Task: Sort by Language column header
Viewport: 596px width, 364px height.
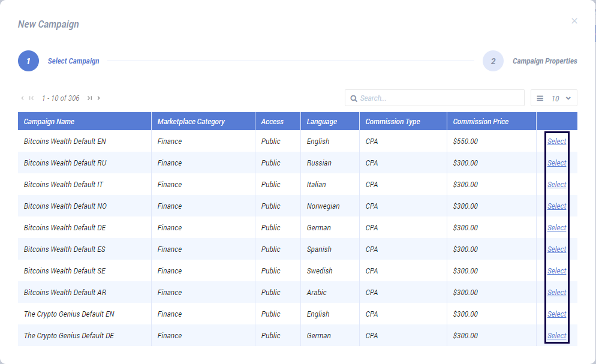Action: pos(322,122)
